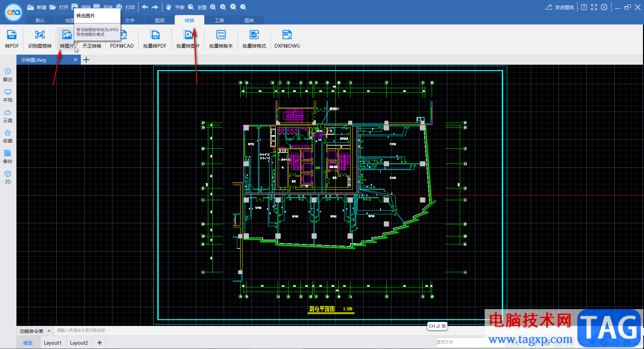The height and width of the screenshot is (349, 644).
Task: Add a new layout with plus button
Action: pyautogui.click(x=100, y=343)
